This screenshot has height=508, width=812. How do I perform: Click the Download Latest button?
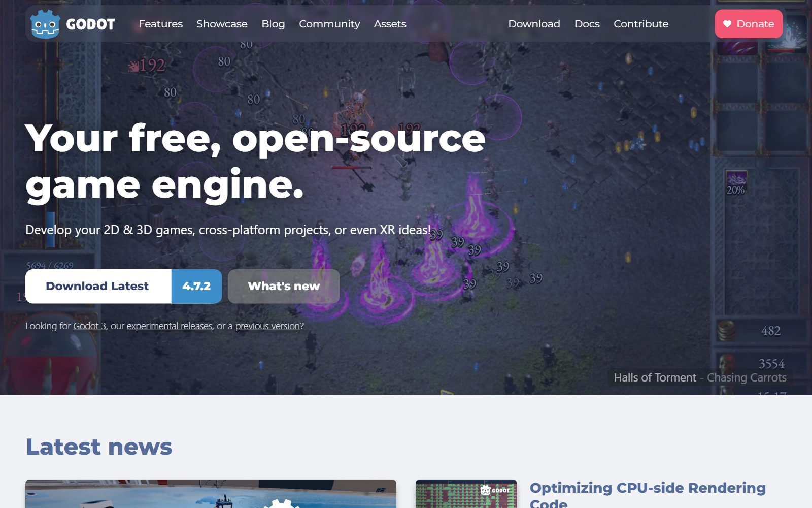98,287
